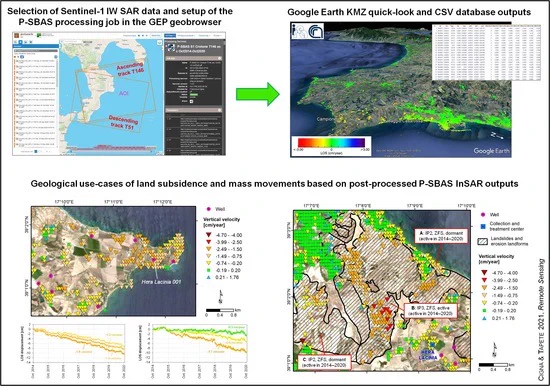
Task: Select the highlighted blue tab in the geobrowser top bar
Action: [x=170, y=35]
